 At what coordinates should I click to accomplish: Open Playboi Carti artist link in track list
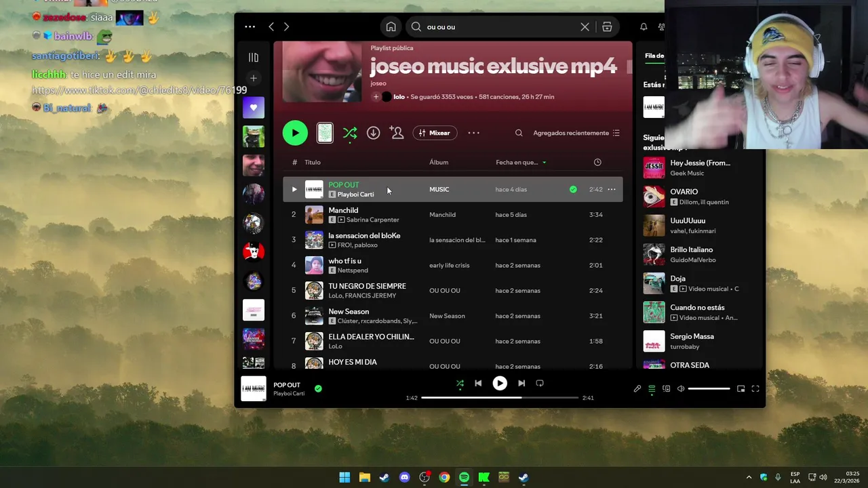point(355,195)
